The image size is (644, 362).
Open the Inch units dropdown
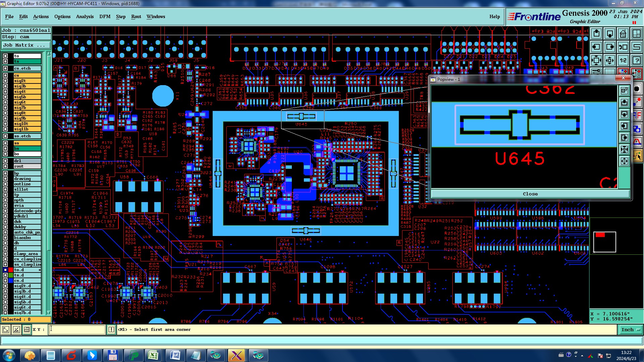(x=630, y=330)
